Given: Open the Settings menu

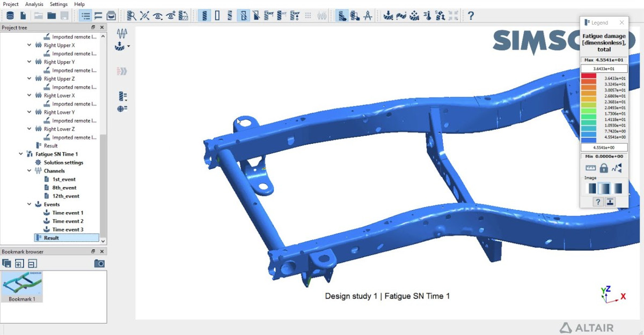Looking at the screenshot, I should click(x=58, y=3).
